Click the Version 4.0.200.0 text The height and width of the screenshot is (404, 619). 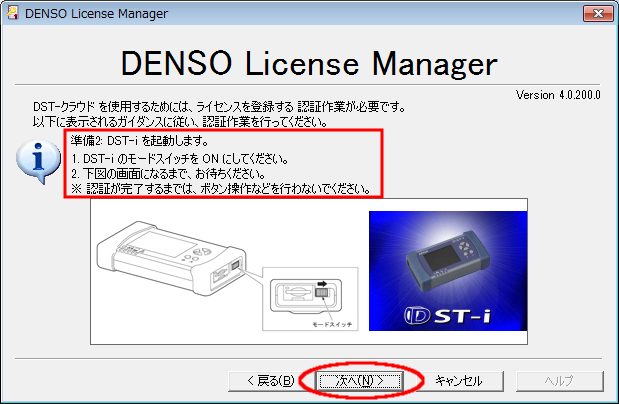pyautogui.click(x=558, y=95)
